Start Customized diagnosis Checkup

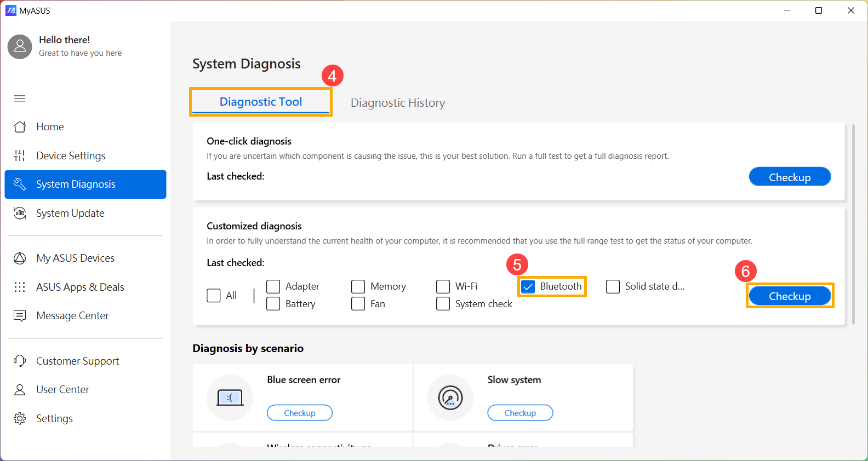790,296
